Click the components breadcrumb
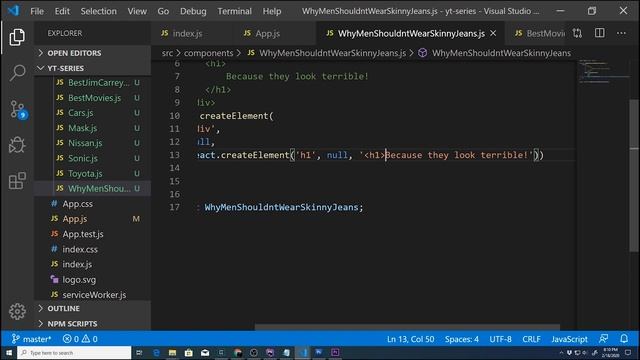Image resolution: width=640 pixels, height=360 pixels. pos(208,53)
